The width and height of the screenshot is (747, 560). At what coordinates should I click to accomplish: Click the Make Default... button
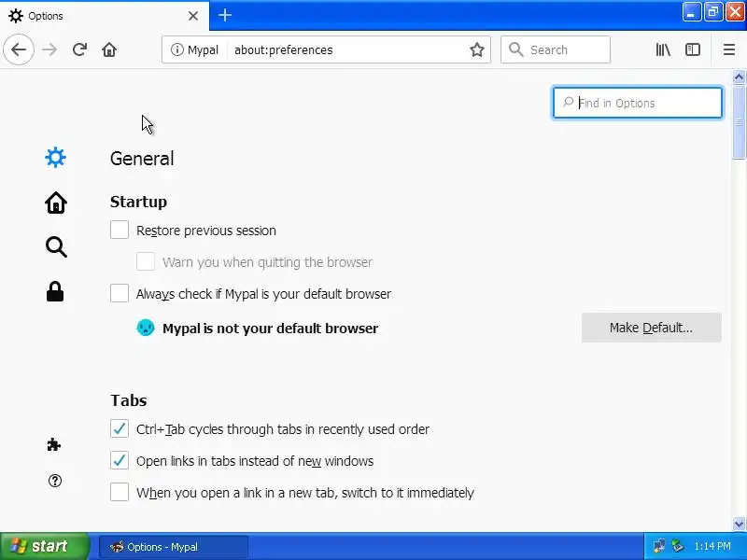pyautogui.click(x=651, y=328)
